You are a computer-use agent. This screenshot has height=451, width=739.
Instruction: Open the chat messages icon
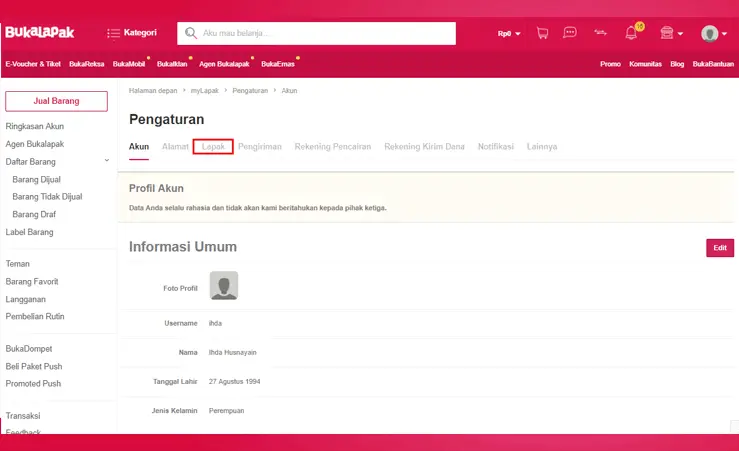point(570,33)
